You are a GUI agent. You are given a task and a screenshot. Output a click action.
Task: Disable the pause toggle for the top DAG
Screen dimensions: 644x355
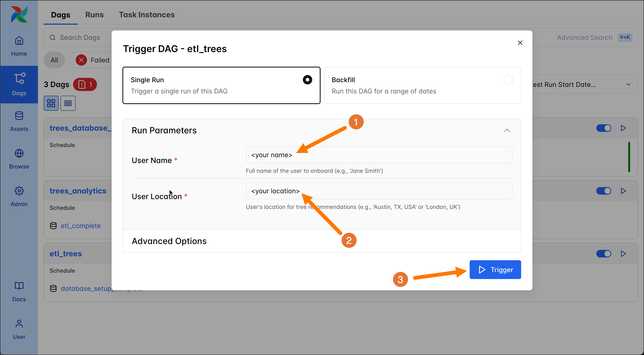pyautogui.click(x=603, y=128)
